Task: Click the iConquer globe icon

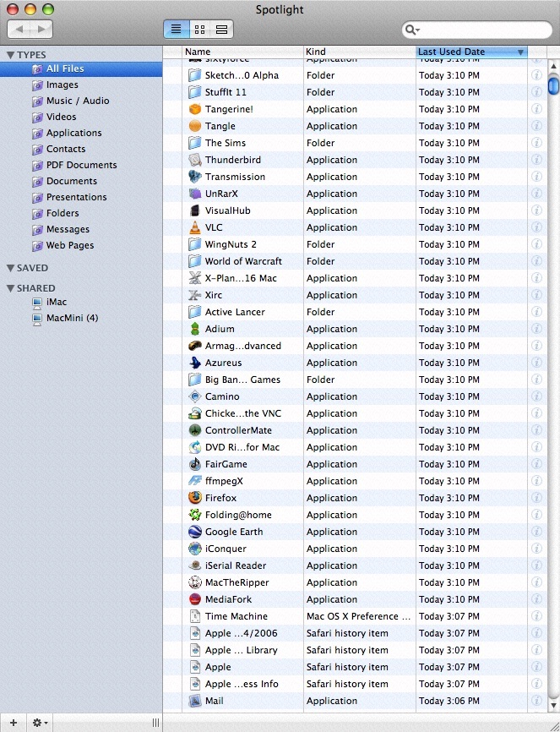Action: pyautogui.click(x=194, y=549)
